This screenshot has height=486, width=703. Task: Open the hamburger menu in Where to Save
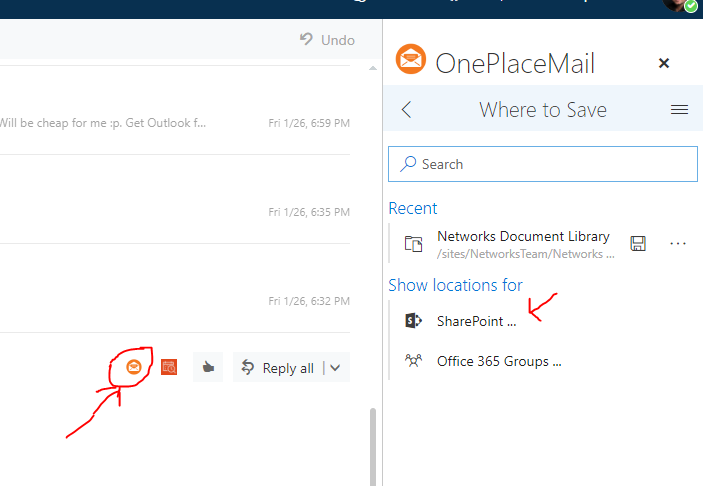coord(679,109)
